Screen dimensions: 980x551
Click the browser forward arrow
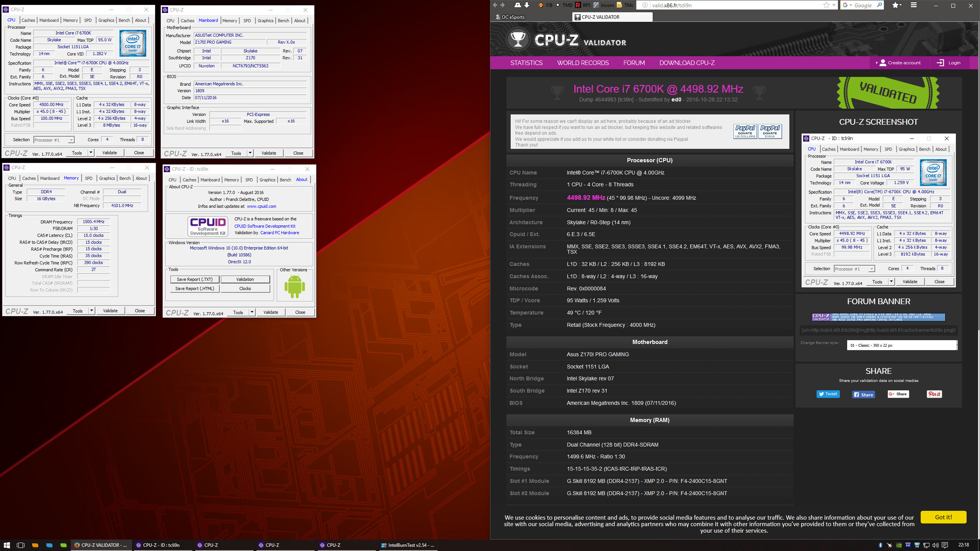(x=503, y=5)
